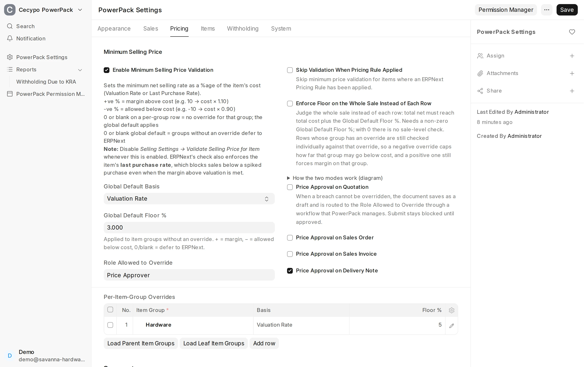Viewport: 588px width, 367px height.
Task: Expand How the two modes work diagram
Action: coord(335,178)
